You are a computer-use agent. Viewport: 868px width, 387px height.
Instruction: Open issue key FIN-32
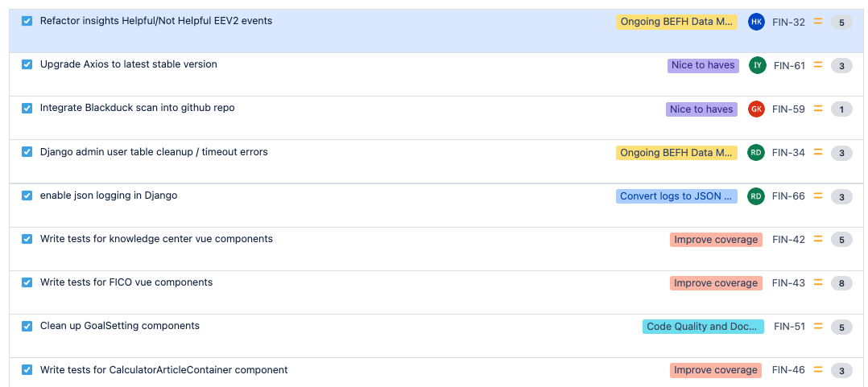[x=788, y=22]
